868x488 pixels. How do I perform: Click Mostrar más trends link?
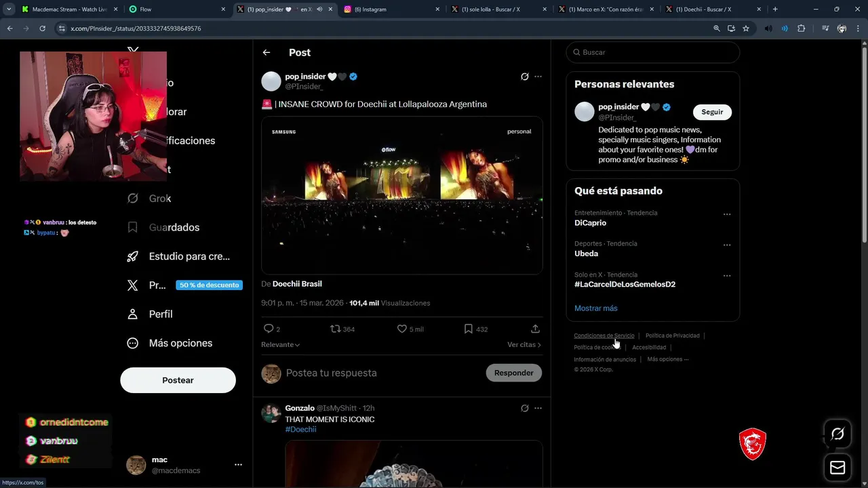point(595,308)
